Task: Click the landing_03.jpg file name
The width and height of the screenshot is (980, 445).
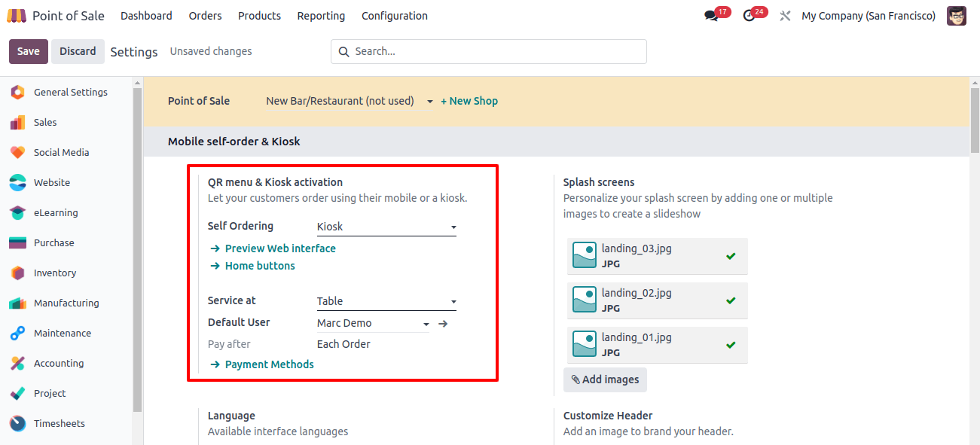Action: (637, 248)
